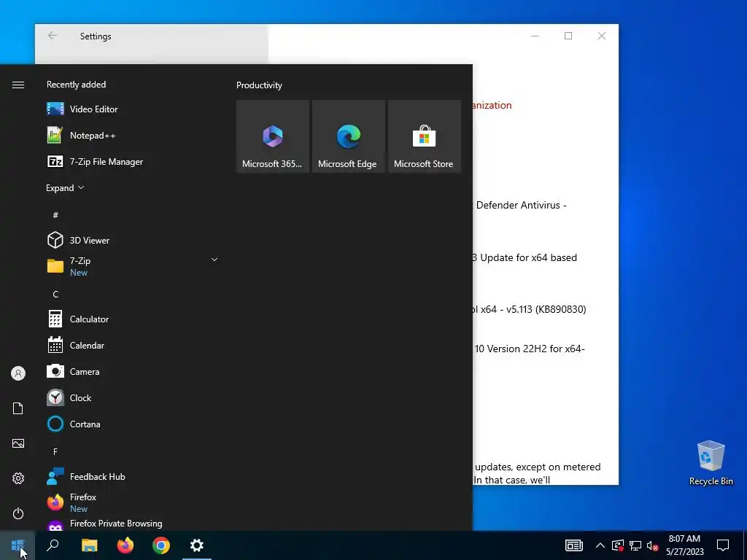This screenshot has width=747, height=560.
Task: Open the Microsoft Store tile
Action: [x=424, y=136]
